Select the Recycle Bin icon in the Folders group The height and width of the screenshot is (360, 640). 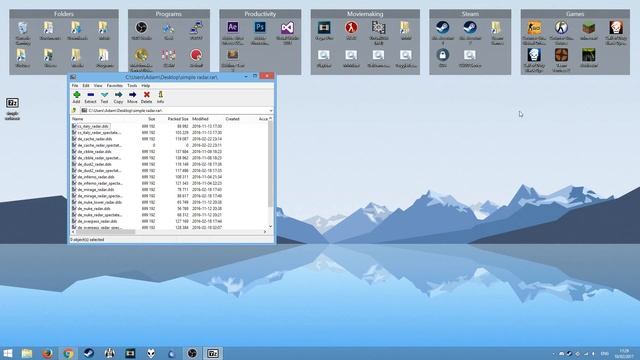click(x=23, y=33)
